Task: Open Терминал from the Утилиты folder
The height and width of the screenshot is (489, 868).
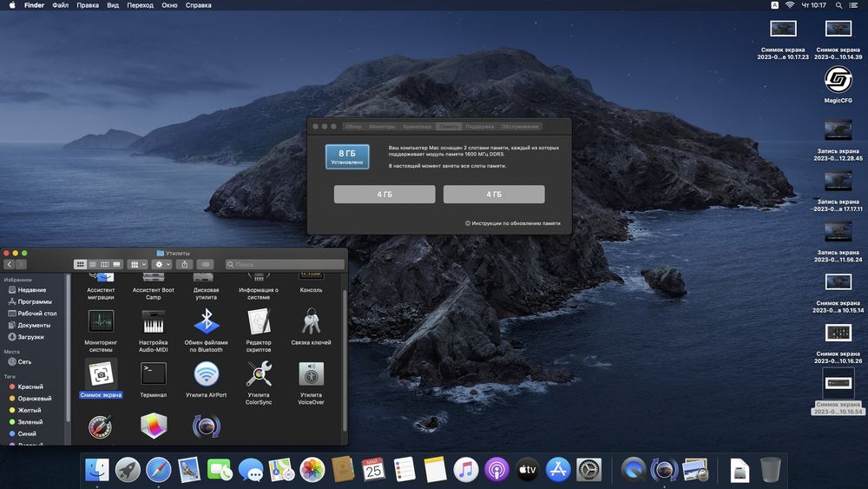Action: tap(154, 374)
